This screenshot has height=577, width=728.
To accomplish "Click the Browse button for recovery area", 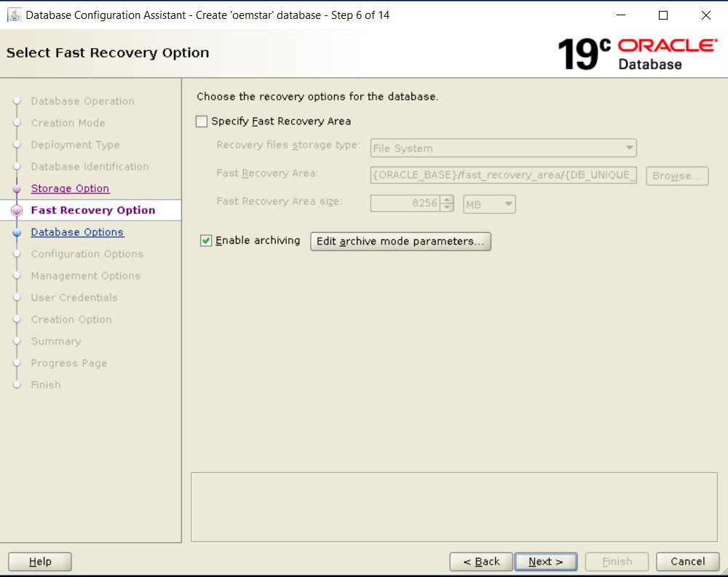I will [x=676, y=175].
